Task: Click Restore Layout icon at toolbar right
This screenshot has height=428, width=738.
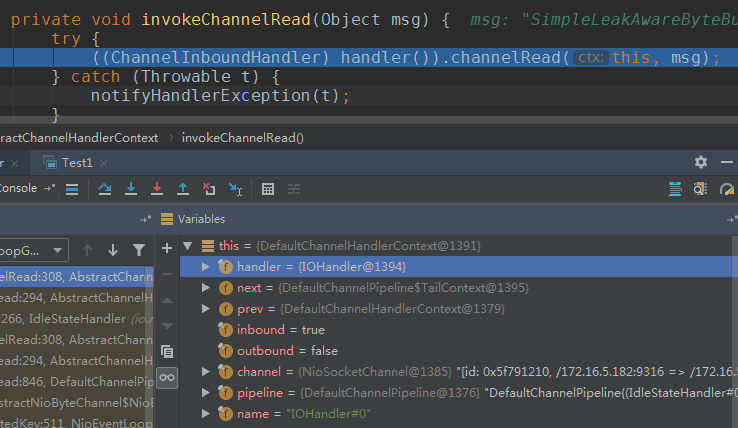Action: pos(675,189)
